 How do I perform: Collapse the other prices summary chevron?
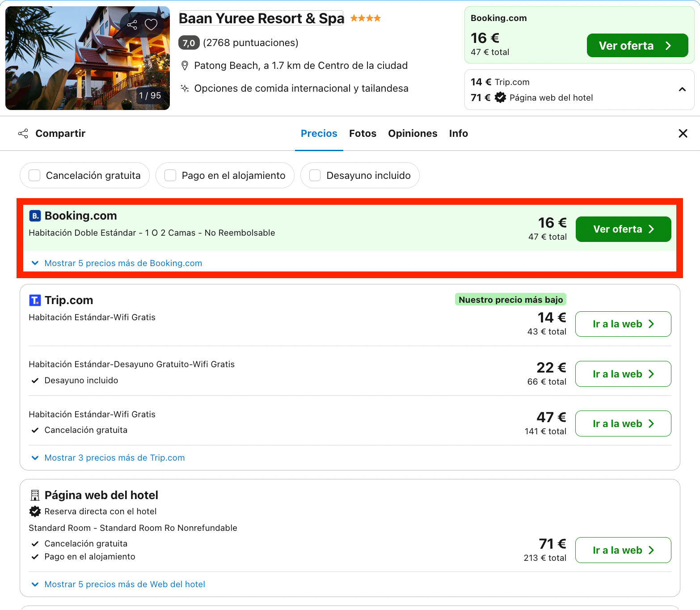click(682, 89)
